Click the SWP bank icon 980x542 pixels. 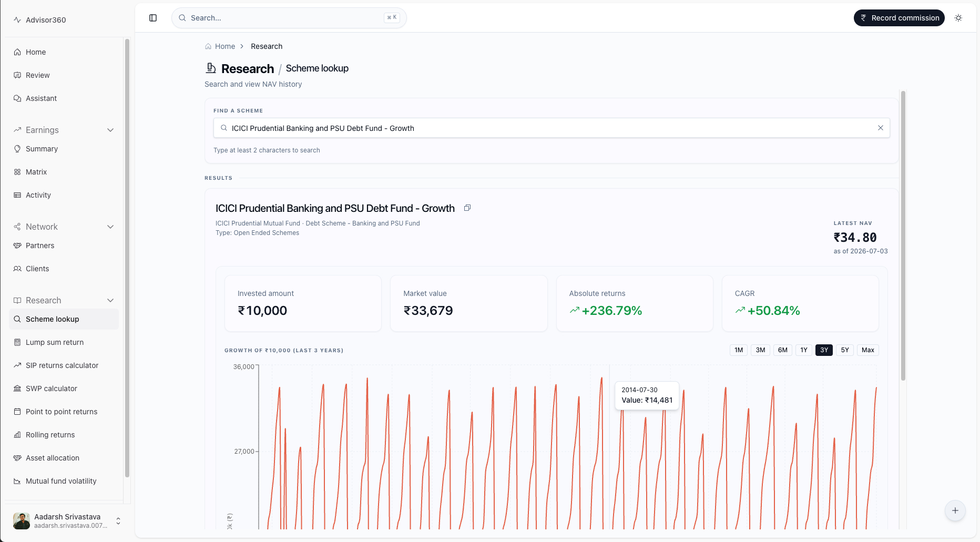click(x=17, y=388)
